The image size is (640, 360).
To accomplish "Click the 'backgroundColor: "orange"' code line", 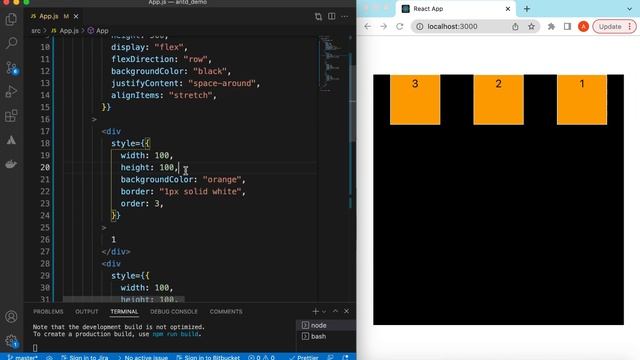I will tap(183, 179).
